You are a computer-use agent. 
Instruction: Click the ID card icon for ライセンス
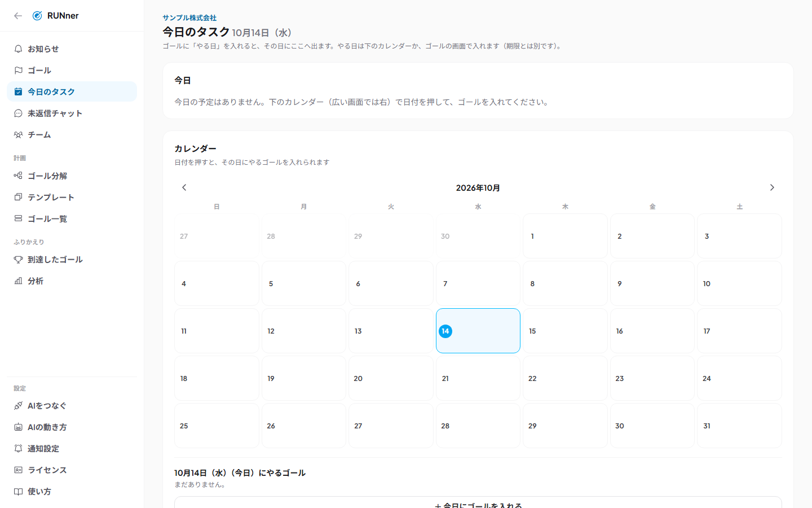point(18,470)
